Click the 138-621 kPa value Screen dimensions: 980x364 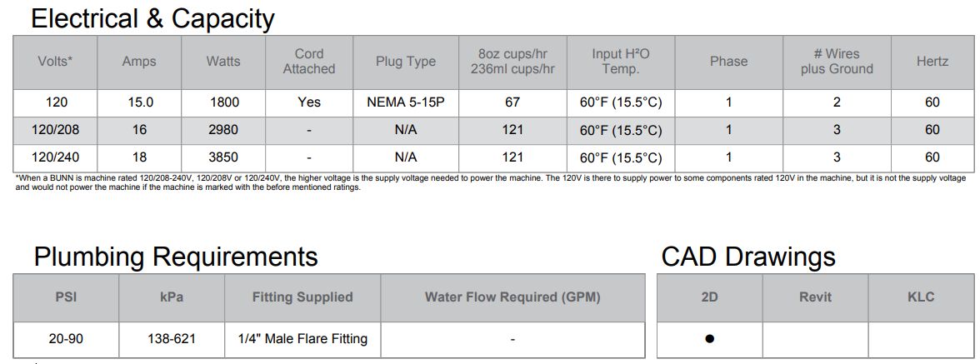[172, 339]
